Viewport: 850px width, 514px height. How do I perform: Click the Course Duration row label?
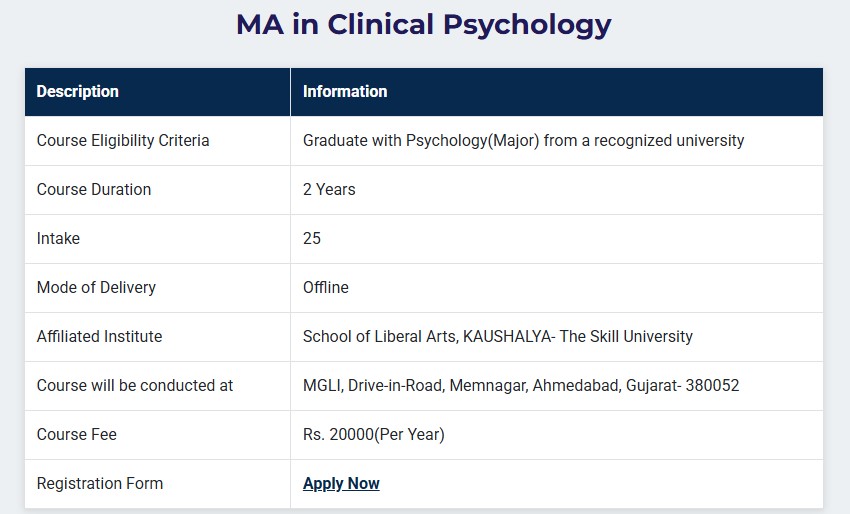click(x=94, y=190)
